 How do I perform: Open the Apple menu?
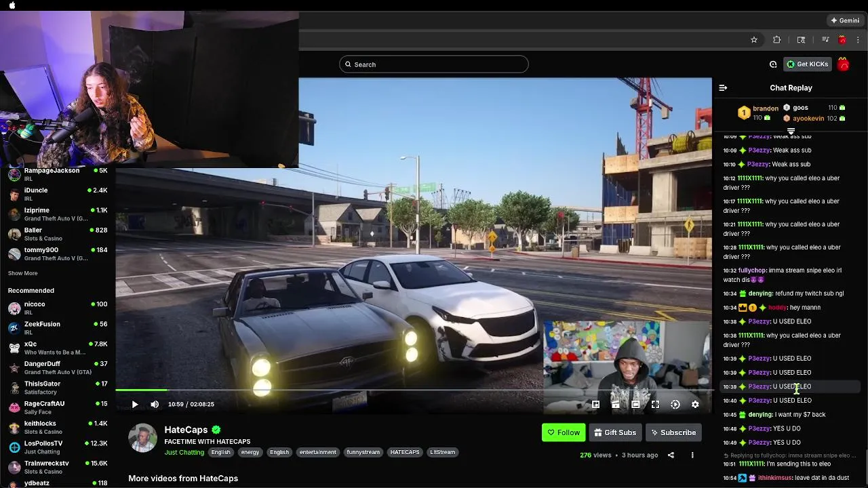pyautogui.click(x=12, y=5)
